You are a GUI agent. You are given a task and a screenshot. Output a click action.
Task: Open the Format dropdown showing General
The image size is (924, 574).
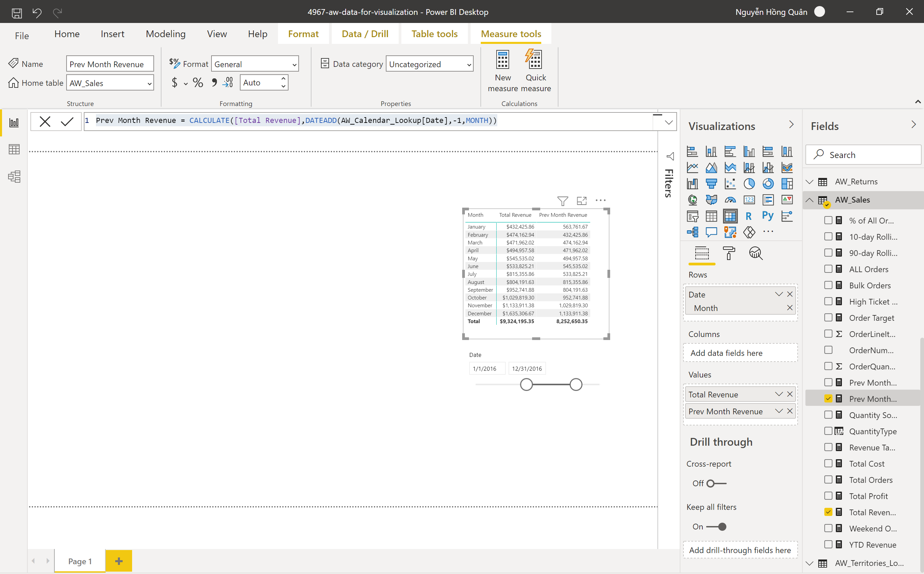click(255, 64)
